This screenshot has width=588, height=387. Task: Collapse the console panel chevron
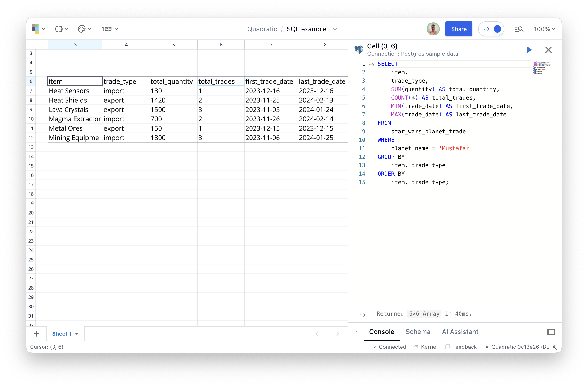pyautogui.click(x=356, y=332)
